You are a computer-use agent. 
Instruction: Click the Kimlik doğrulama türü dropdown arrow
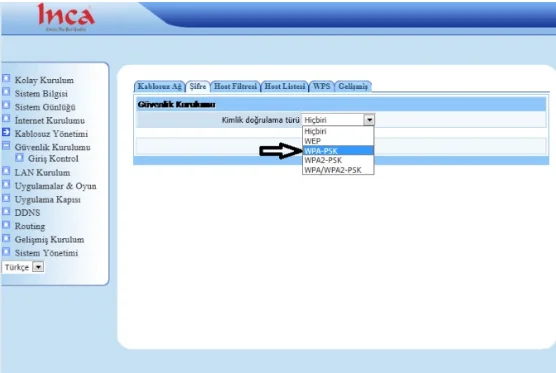pyautogui.click(x=369, y=120)
